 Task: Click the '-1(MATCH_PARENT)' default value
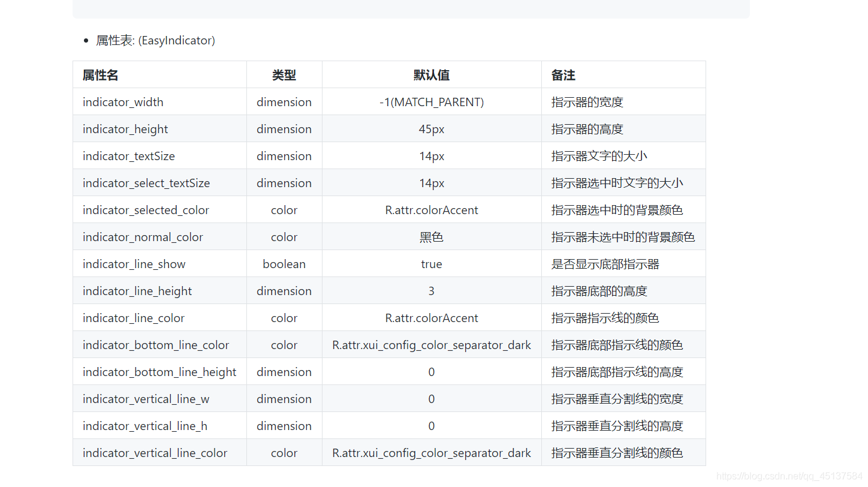point(432,102)
